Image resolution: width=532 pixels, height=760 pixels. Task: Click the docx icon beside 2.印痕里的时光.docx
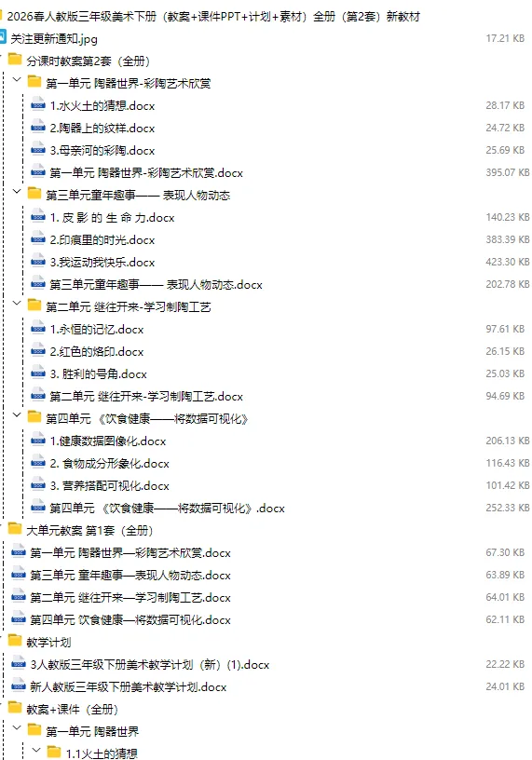click(38, 239)
